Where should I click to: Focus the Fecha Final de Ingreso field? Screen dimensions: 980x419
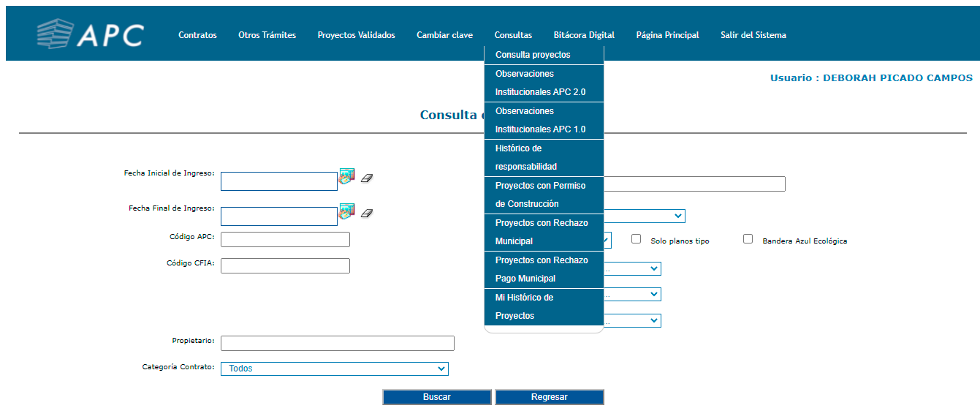[x=279, y=216]
